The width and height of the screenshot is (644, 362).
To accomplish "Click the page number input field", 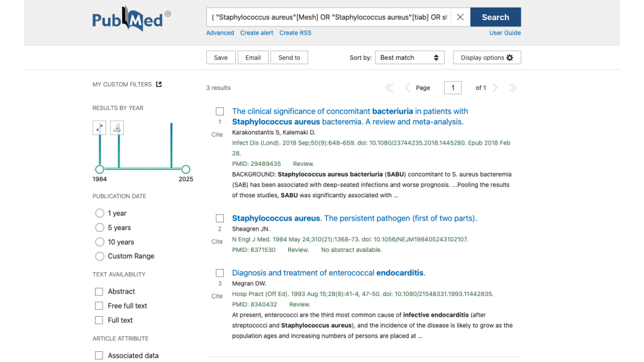I will coord(452,88).
